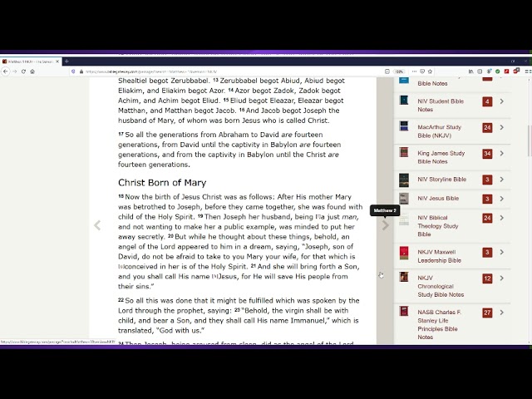Expand NIV Jesus Bible chevron
The image size is (532, 399).
click(x=502, y=199)
